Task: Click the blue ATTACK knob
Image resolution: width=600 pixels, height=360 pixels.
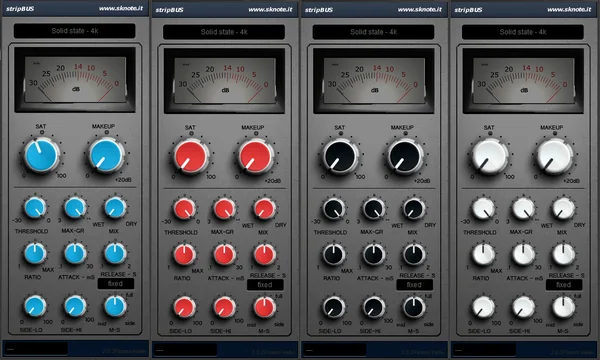Action: [75, 253]
